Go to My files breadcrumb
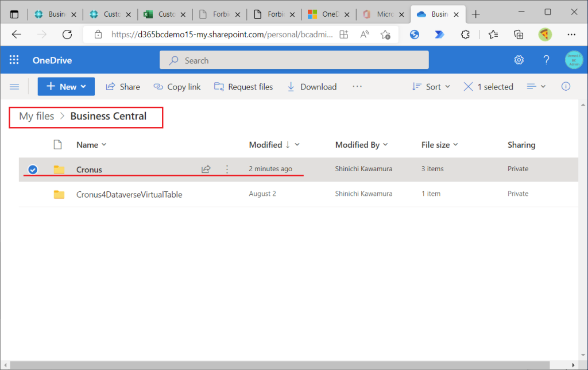This screenshot has height=370, width=588. pos(36,116)
